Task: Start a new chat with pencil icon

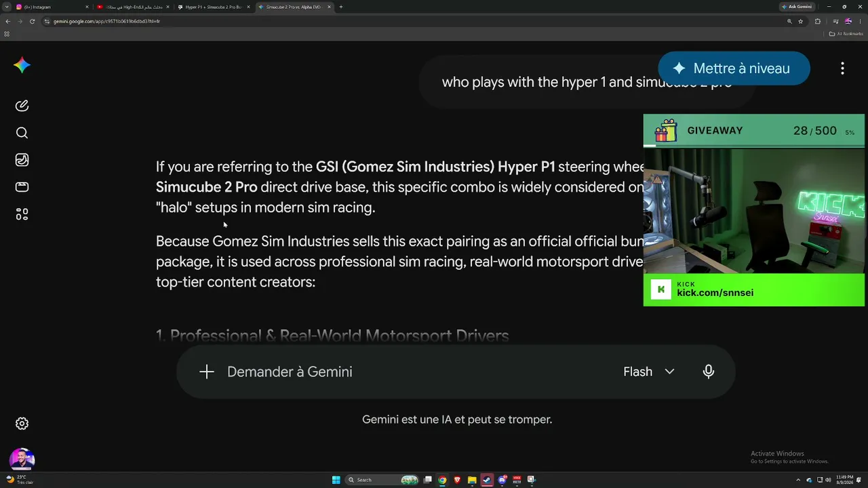Action: click(x=22, y=106)
